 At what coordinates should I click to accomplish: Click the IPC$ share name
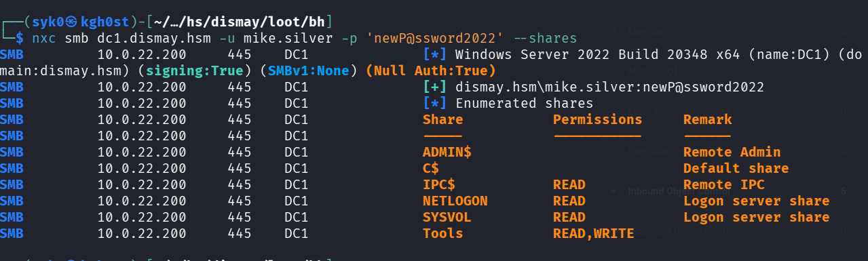[x=439, y=185]
